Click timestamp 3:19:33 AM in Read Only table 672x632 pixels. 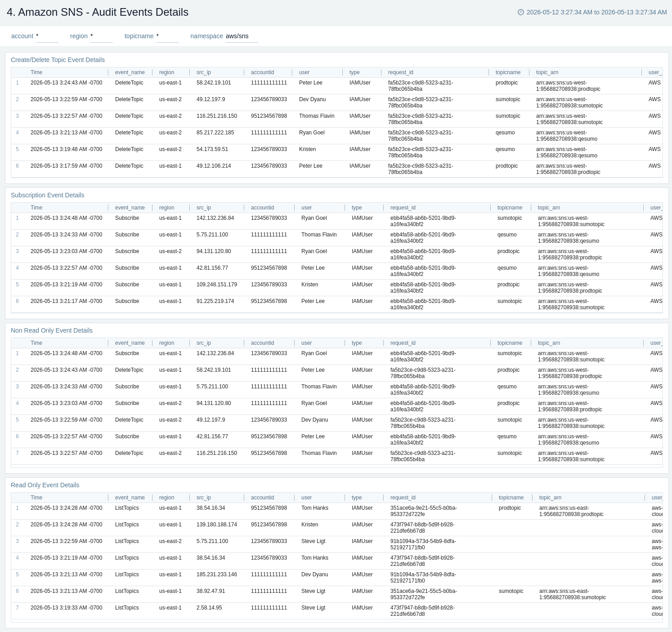[67, 608]
